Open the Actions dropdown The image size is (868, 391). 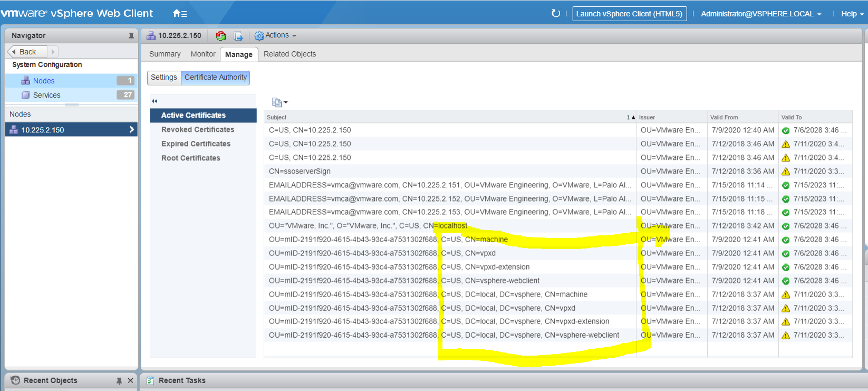[275, 35]
